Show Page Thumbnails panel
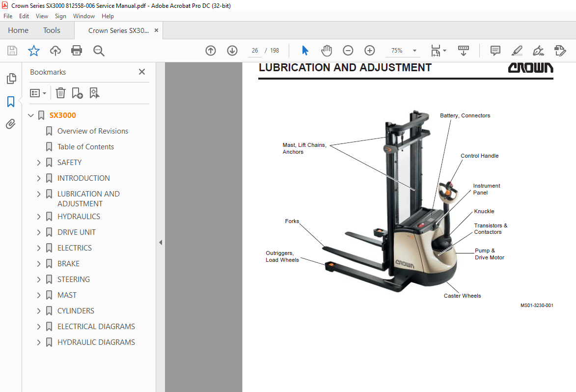This screenshot has height=392, width=576. (x=11, y=78)
